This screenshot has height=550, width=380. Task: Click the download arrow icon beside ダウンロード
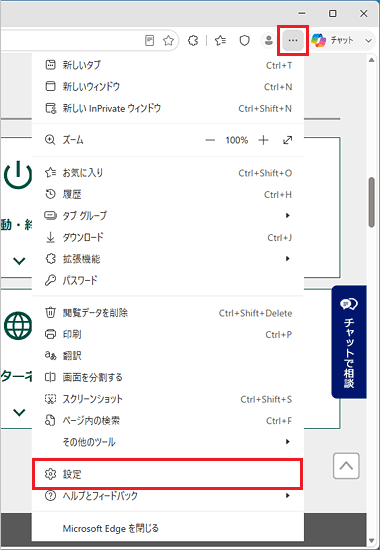coord(51,237)
